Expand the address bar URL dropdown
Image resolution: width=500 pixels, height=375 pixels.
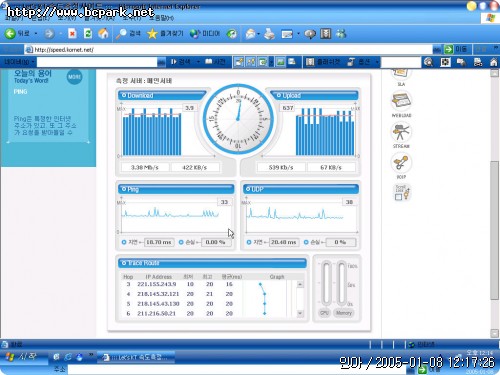[437, 50]
